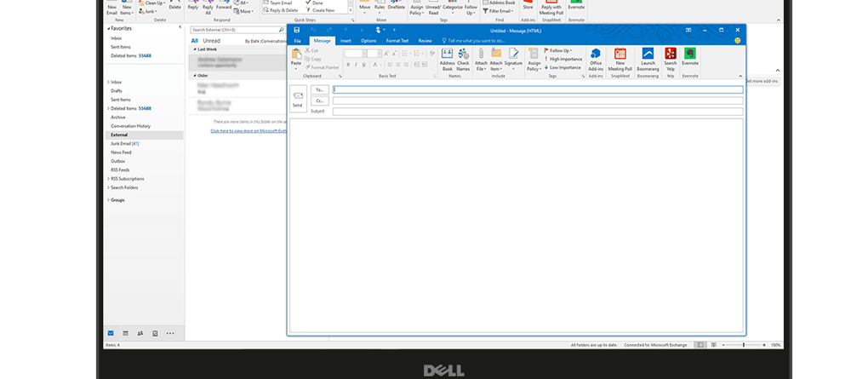Screen dimensions: 868x379
Task: Switch to Calendar view in navigation bar
Action: point(125,333)
